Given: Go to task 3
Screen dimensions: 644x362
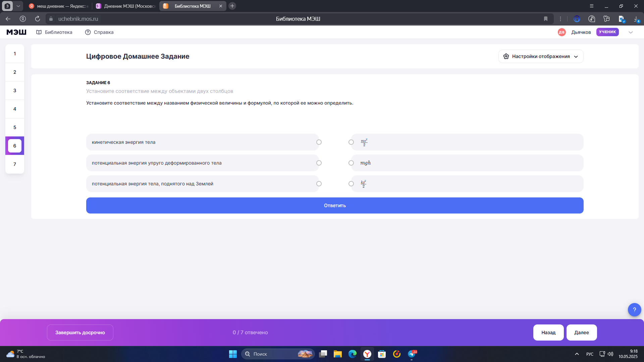Looking at the screenshot, I should (x=15, y=90).
